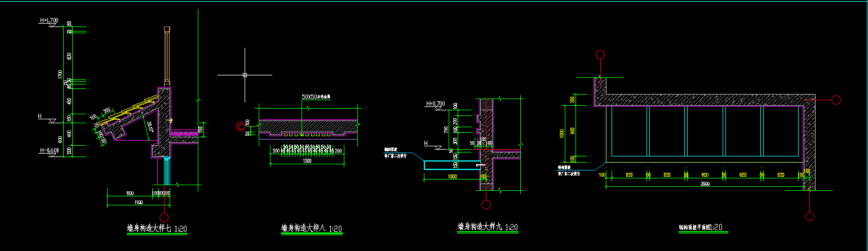Click the H+1.700 elevation label

pos(49,21)
